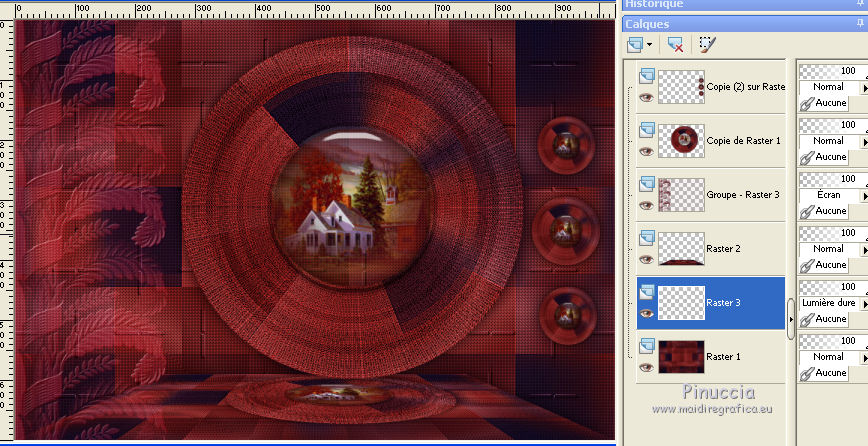Click the Edit selection icon
This screenshot has height=446, width=868.
(x=707, y=45)
